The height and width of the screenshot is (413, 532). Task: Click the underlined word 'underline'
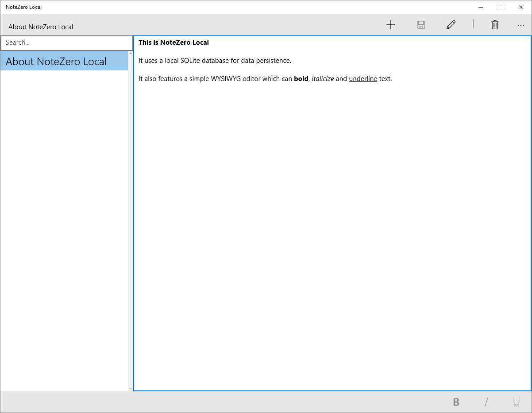coord(363,79)
